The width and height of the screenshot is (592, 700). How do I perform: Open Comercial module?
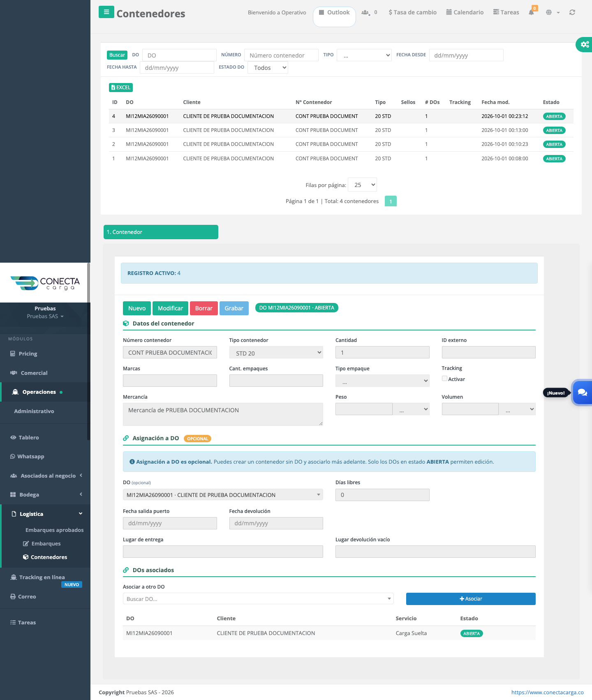coord(34,373)
